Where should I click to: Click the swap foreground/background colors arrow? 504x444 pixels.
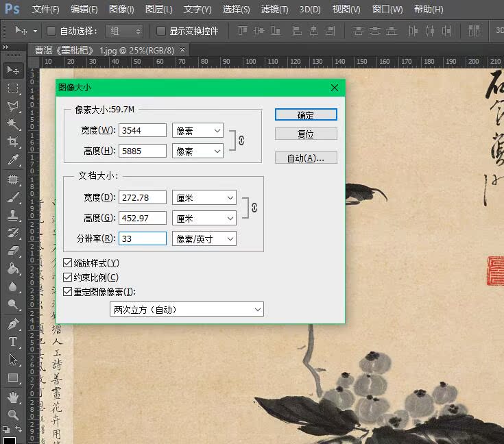(19, 429)
